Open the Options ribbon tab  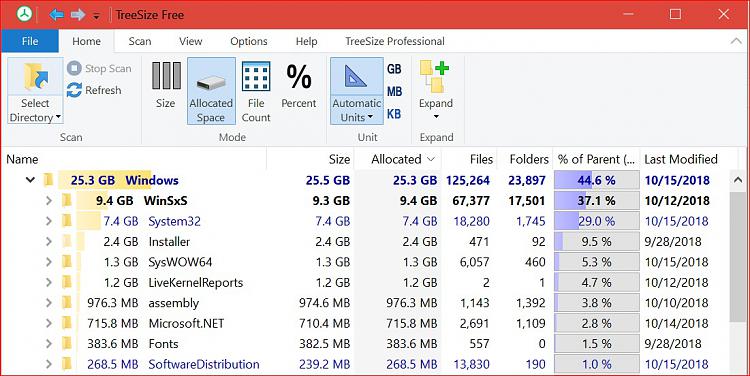pos(249,41)
